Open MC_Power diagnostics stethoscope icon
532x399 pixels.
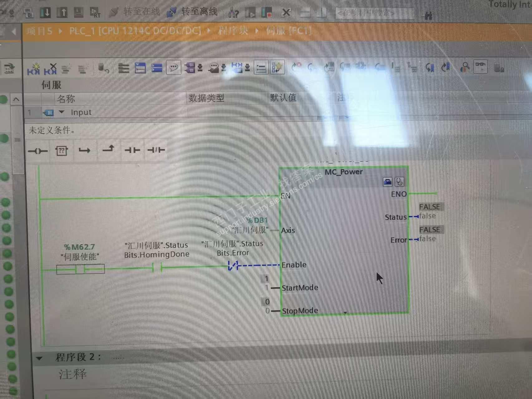[399, 182]
